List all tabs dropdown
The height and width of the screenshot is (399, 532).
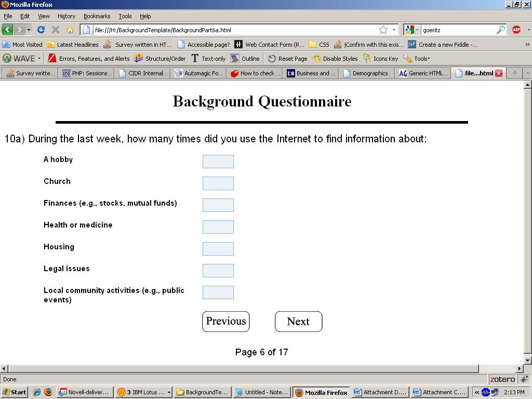tap(528, 73)
